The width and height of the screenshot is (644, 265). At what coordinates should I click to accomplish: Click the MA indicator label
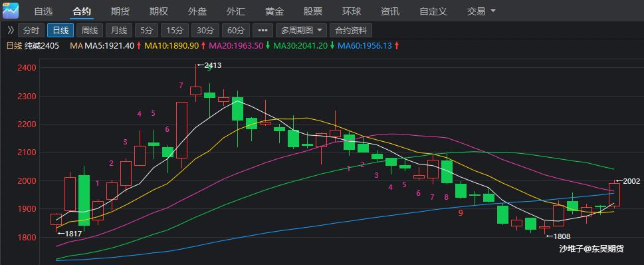[76, 46]
